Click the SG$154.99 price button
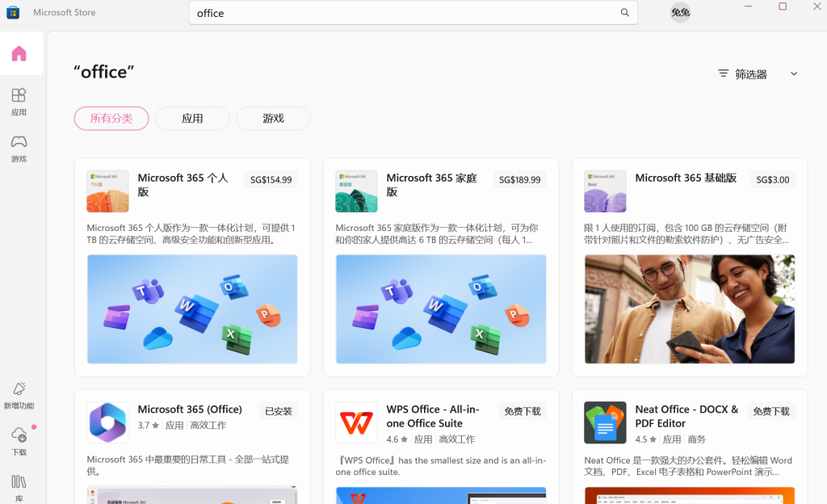Screen dimensions: 827x504 tap(271, 179)
